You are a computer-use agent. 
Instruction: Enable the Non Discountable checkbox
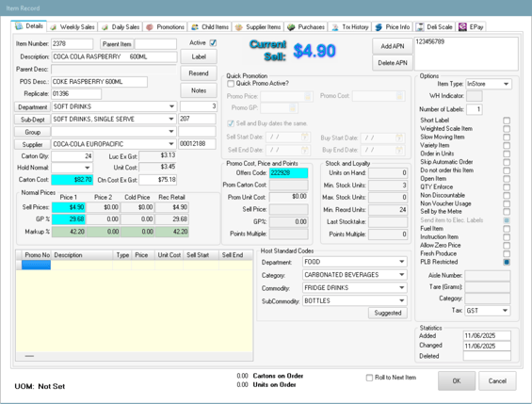(507, 195)
